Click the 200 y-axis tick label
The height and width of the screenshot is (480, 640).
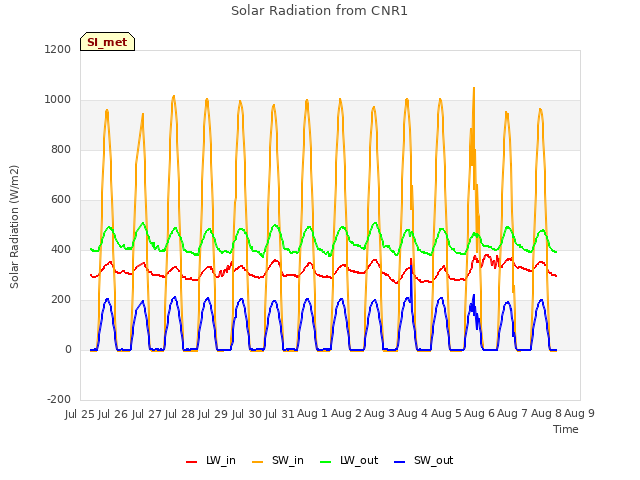(x=61, y=300)
